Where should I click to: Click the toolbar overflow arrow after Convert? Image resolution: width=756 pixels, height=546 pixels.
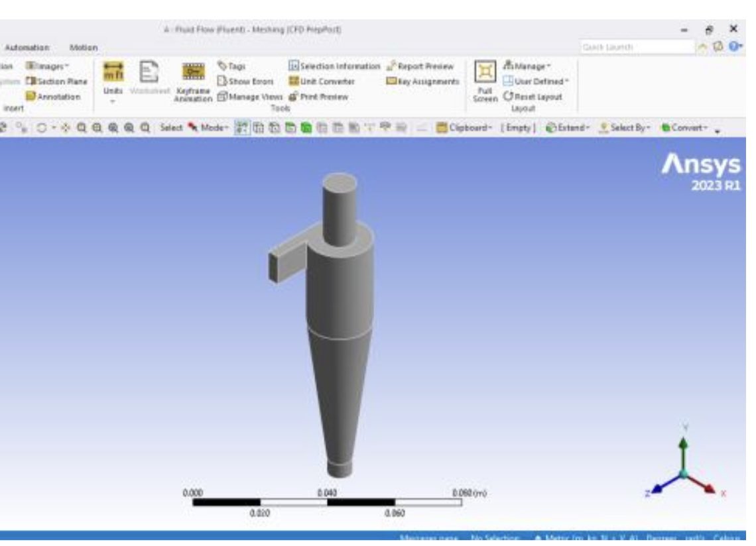click(x=718, y=131)
